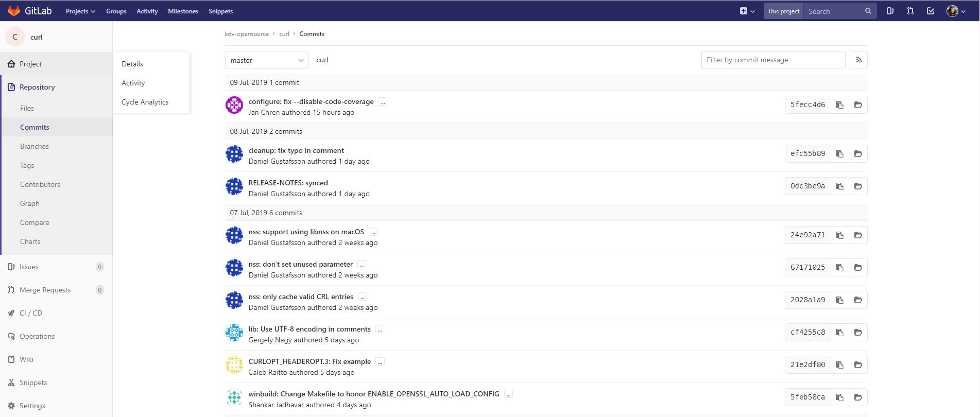Browse files at commit 2028a1a9
The width and height of the screenshot is (980, 417).
click(858, 300)
